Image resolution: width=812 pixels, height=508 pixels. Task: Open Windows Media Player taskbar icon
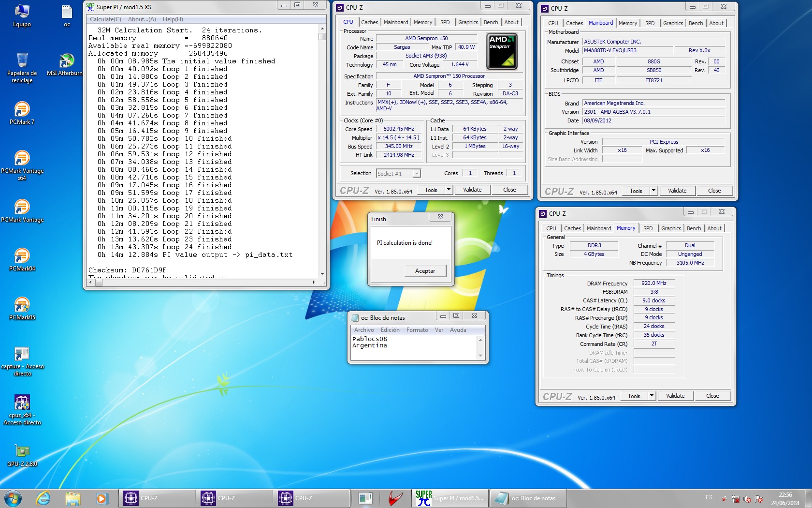[101, 498]
